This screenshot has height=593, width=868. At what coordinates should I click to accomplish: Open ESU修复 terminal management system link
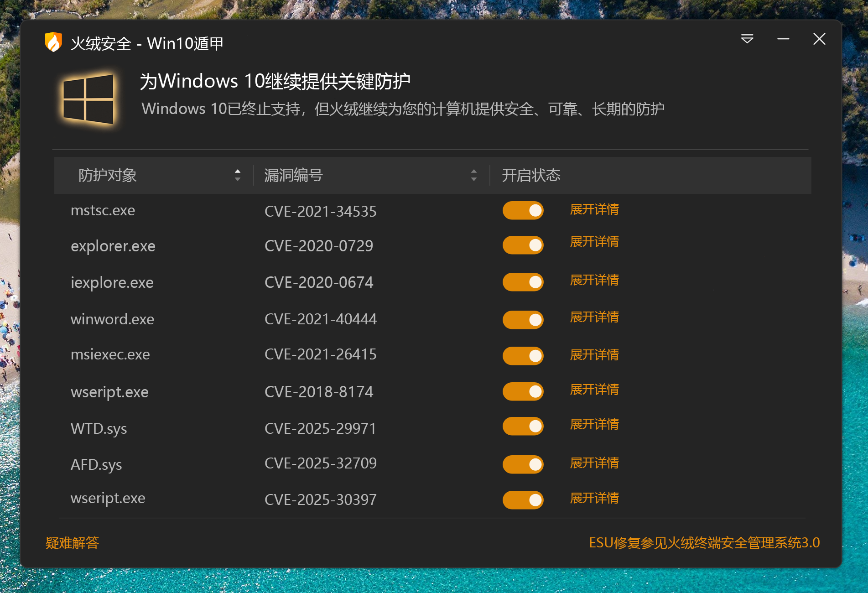coord(704,543)
